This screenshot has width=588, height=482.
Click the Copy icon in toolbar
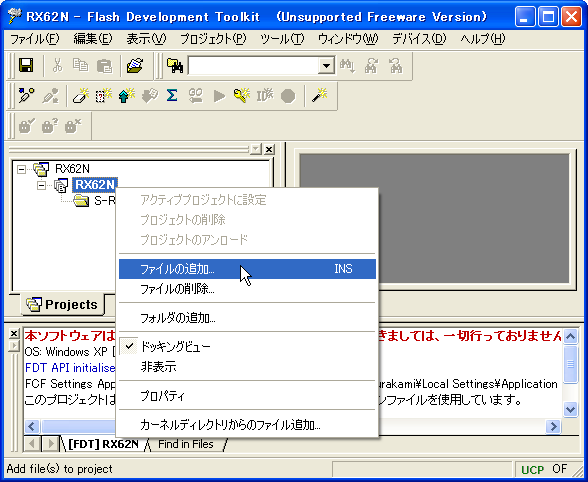coord(80,66)
